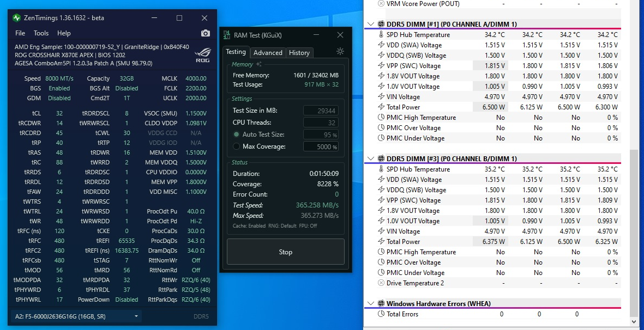Stop the running RAM test
Screen dimensions: 644x330
click(x=285, y=252)
